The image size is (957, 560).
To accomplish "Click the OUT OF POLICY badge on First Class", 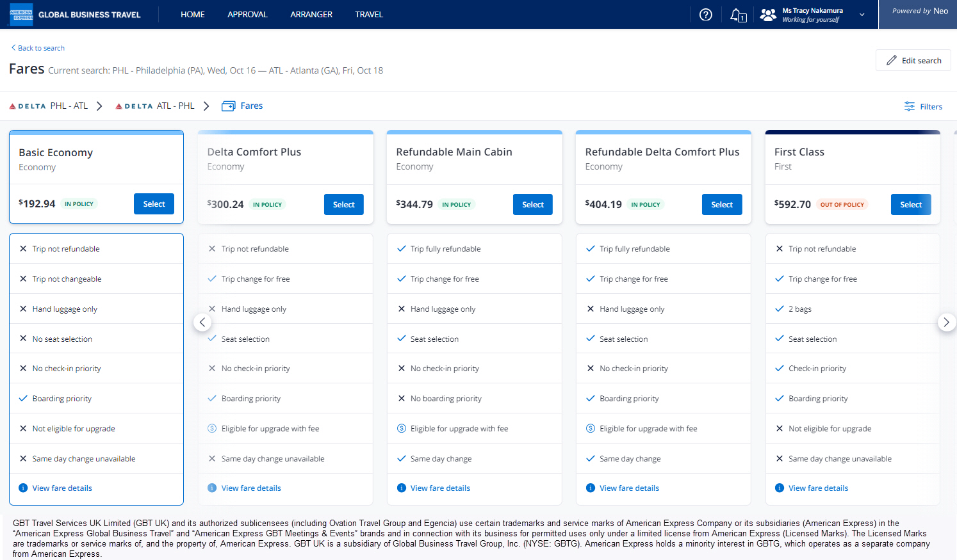I will [x=842, y=205].
